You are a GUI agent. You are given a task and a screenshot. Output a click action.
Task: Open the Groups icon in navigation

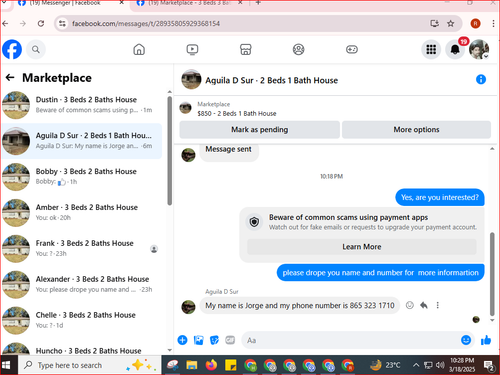click(299, 49)
